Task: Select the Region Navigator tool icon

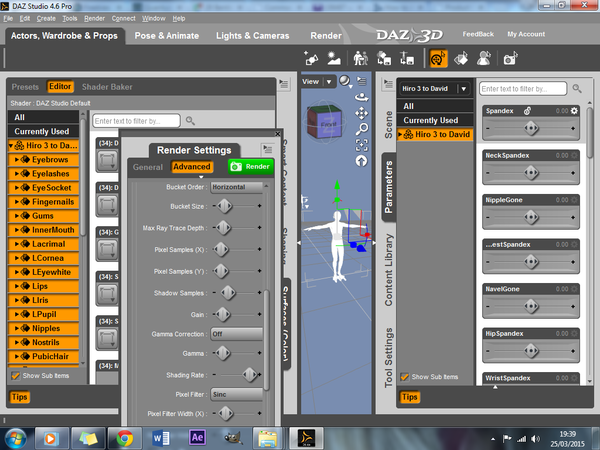Action: click(484, 59)
